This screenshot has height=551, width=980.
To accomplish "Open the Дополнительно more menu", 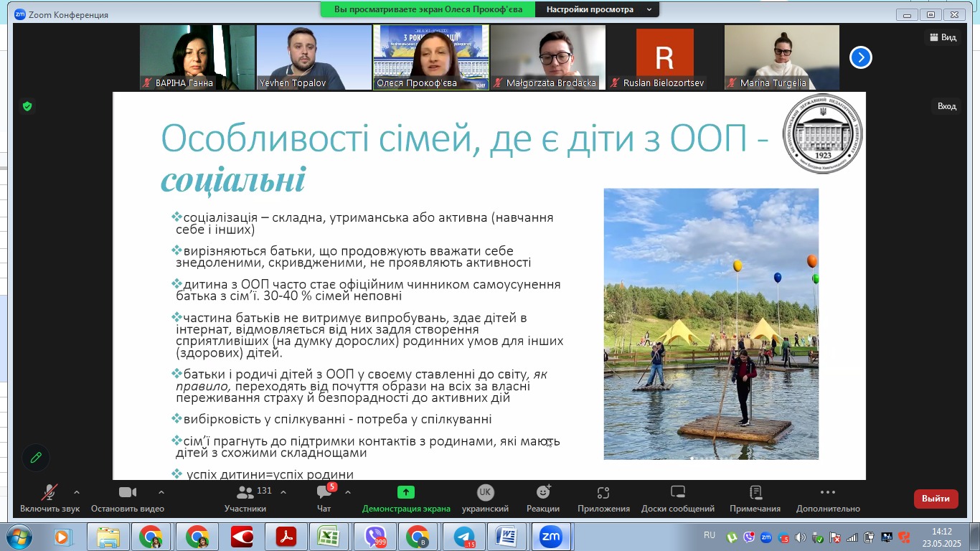I will 827,493.
